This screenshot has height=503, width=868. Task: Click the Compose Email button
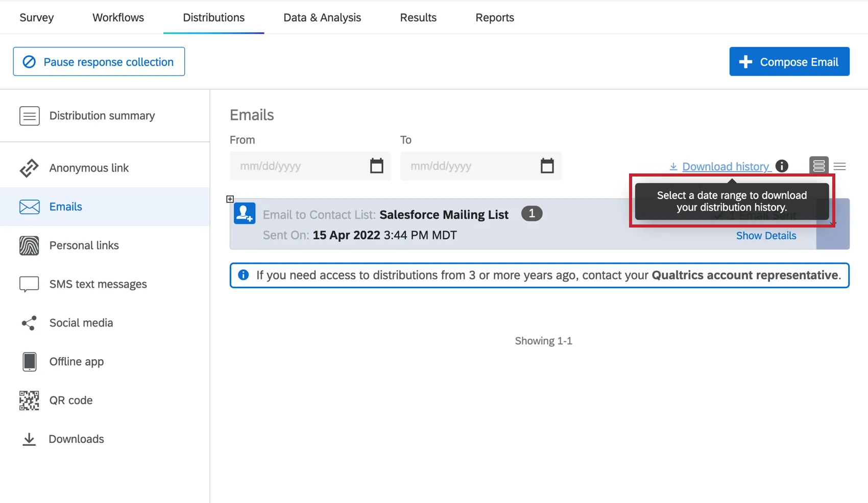click(x=789, y=61)
